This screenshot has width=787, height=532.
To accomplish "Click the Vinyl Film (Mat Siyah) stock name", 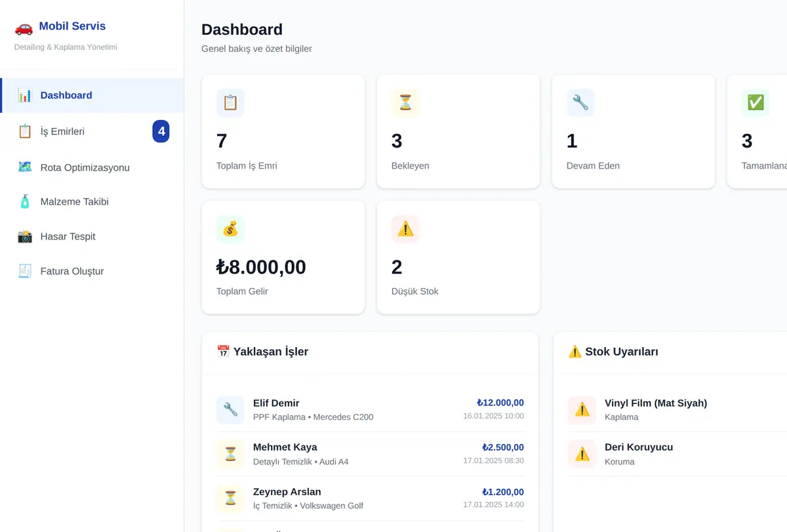I will point(656,403).
